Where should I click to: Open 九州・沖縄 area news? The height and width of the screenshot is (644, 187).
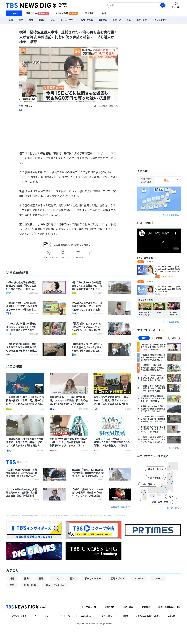click(148, 484)
